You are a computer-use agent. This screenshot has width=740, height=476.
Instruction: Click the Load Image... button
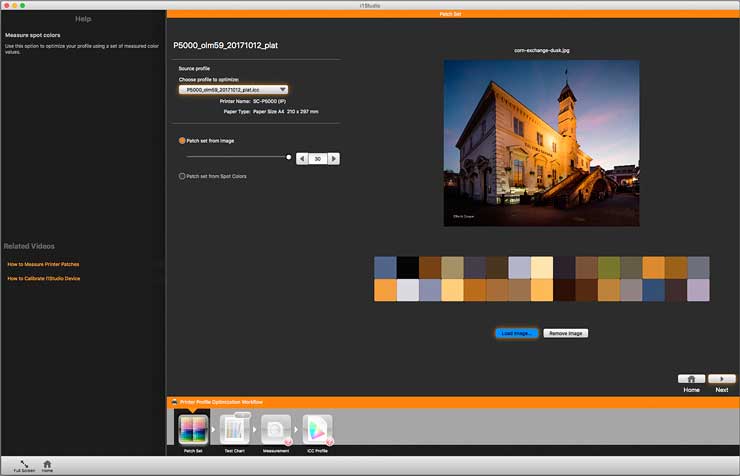click(x=516, y=333)
